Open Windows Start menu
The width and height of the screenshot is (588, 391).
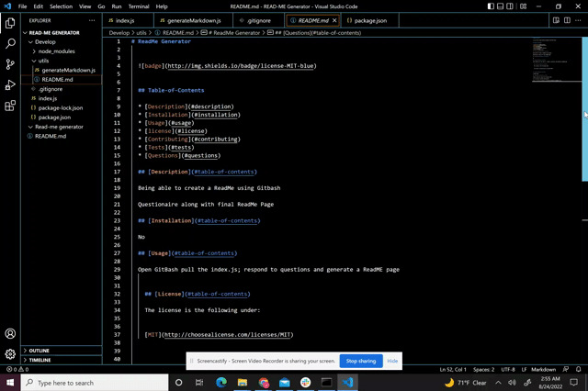click(x=10, y=383)
